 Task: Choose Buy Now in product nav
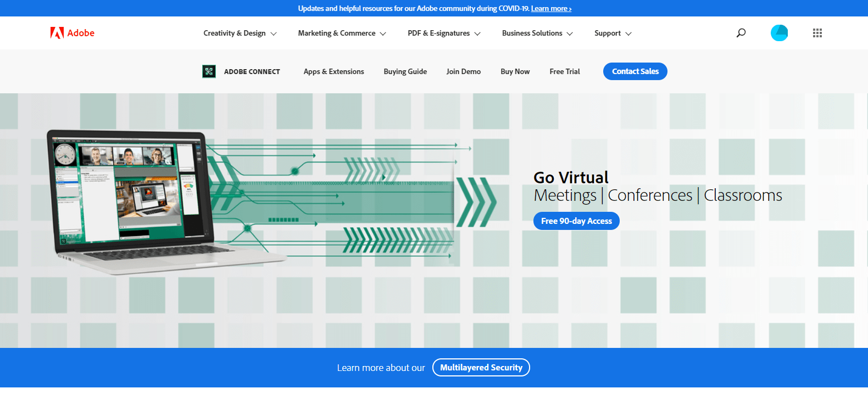(x=515, y=71)
